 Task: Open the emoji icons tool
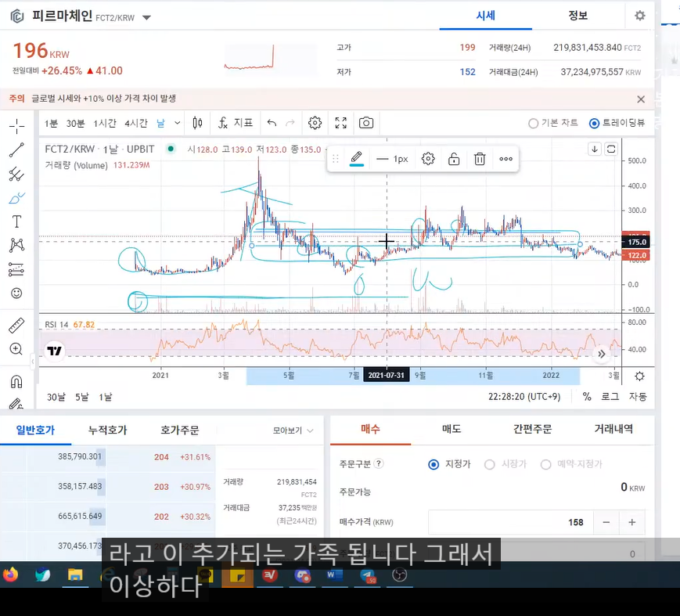click(x=16, y=294)
